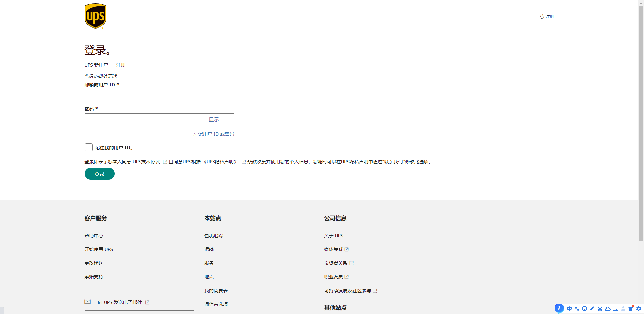The height and width of the screenshot is (314, 644).
Task: Click the scissors screenshot icon in IME toolbar
Action: [x=600, y=309]
